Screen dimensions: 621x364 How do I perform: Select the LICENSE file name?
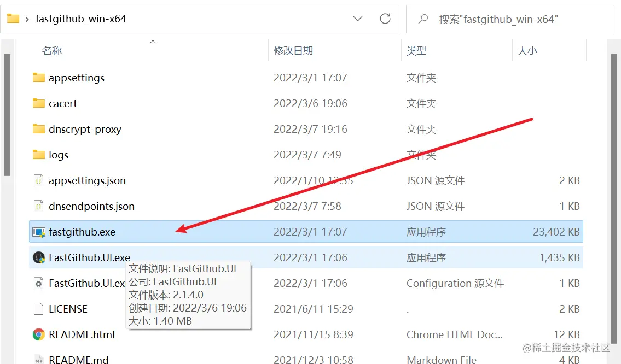68,309
